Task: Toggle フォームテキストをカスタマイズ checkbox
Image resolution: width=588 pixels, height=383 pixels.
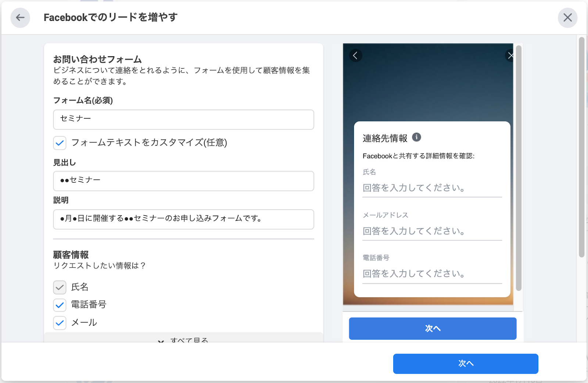Action: click(x=60, y=143)
